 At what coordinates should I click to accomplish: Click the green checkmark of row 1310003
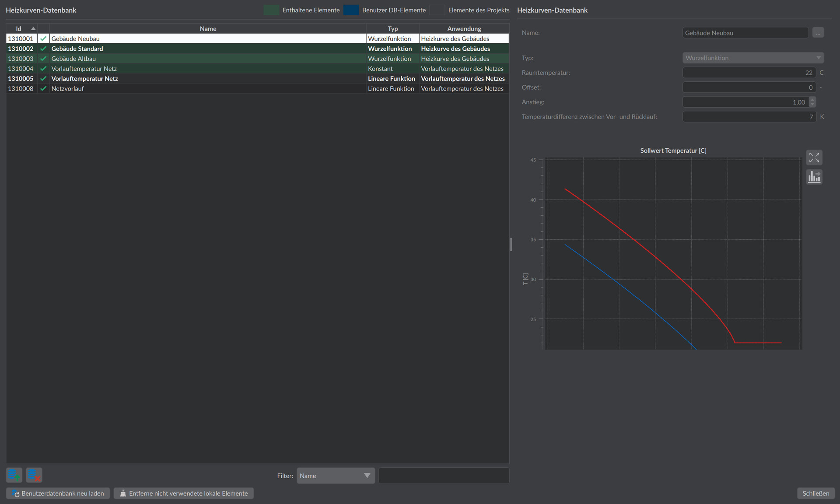tap(43, 59)
